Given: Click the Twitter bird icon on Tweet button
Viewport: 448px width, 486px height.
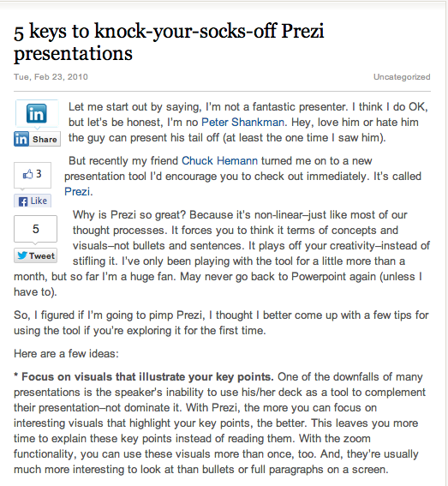Looking at the screenshot, I should tap(22, 255).
